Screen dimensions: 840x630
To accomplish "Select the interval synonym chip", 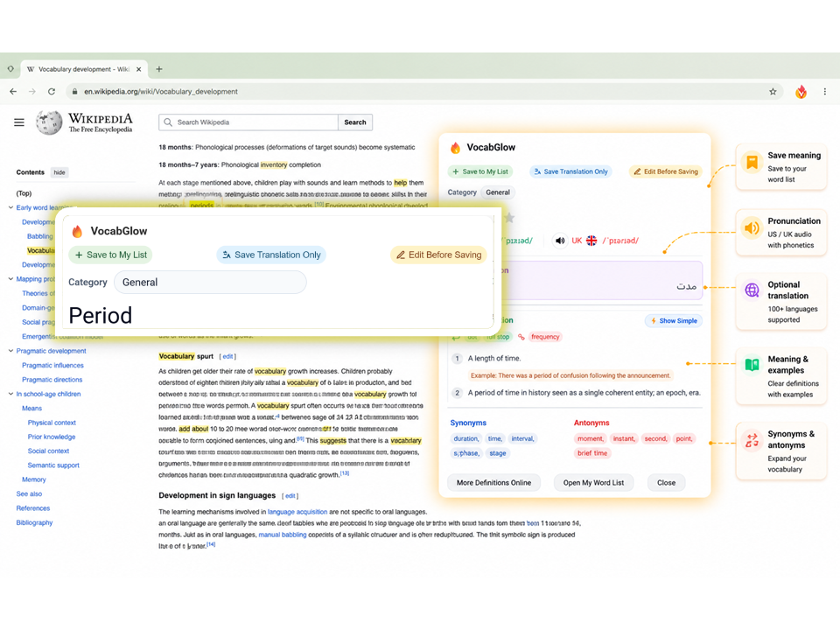I will tap(523, 438).
